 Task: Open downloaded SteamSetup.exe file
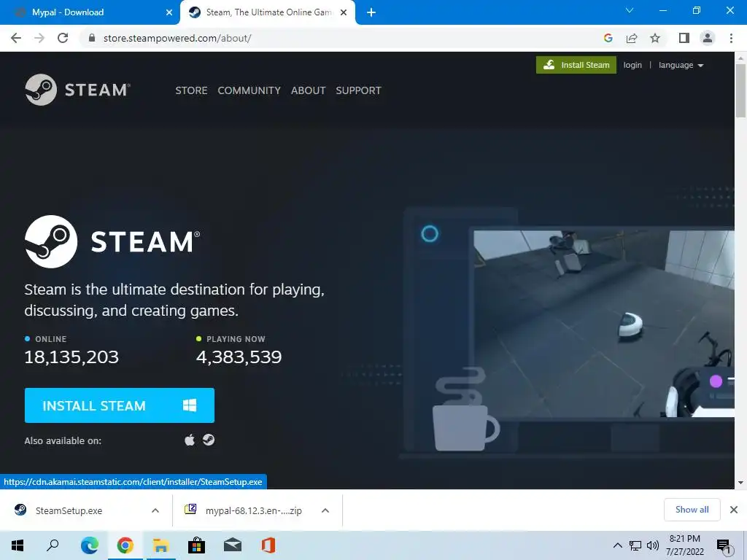(x=69, y=510)
